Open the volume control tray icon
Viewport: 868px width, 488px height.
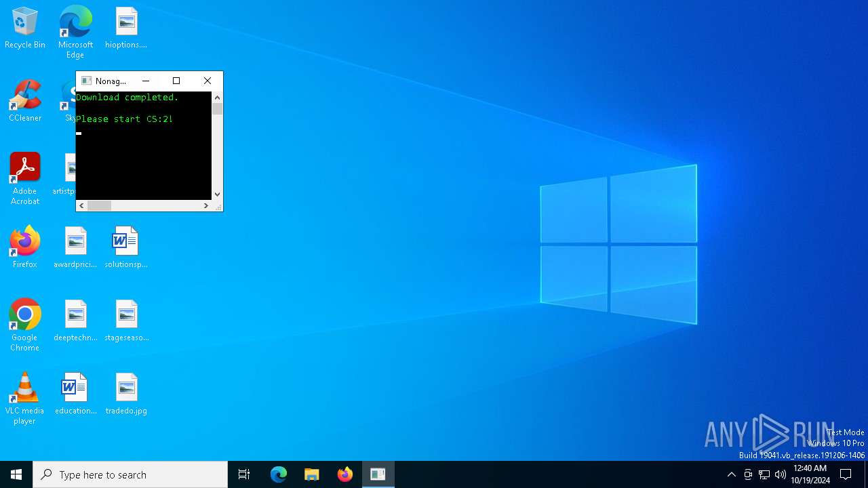pos(781,474)
